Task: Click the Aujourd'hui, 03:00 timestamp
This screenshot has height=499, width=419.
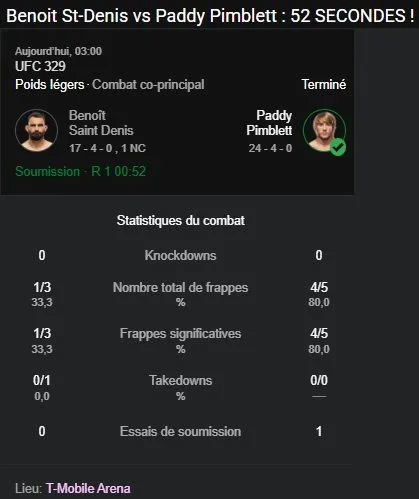Action: click(58, 51)
